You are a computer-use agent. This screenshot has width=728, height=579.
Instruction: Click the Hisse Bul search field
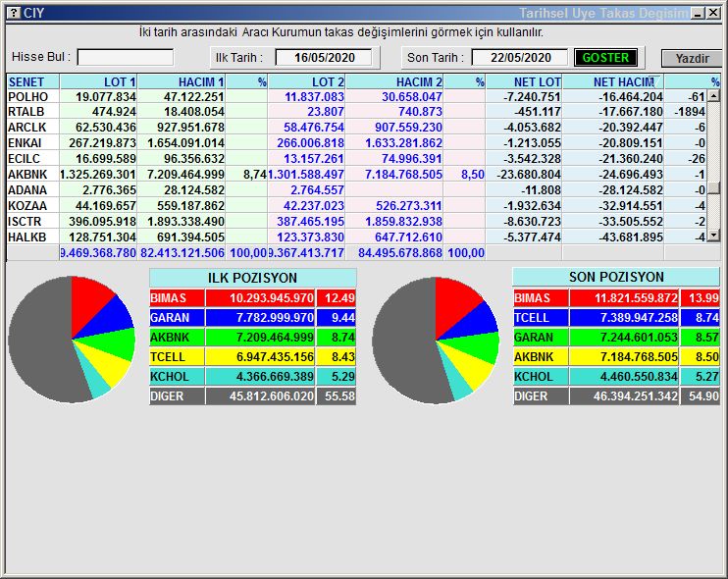pyautogui.click(x=126, y=58)
